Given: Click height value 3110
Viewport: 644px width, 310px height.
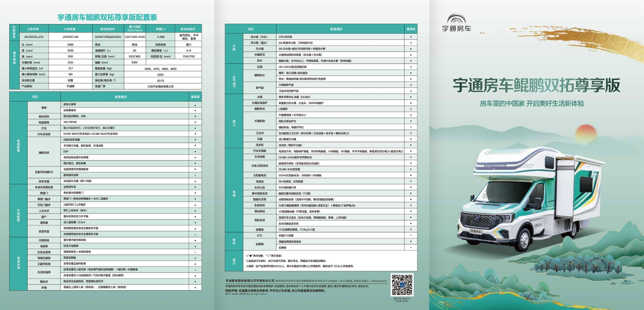Looking at the screenshot, I should 70,56.
